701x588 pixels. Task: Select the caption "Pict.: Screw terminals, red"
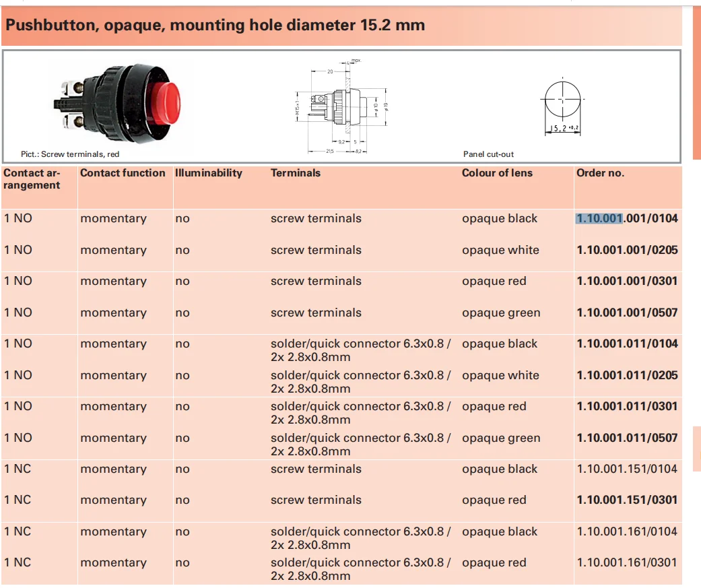(x=70, y=154)
